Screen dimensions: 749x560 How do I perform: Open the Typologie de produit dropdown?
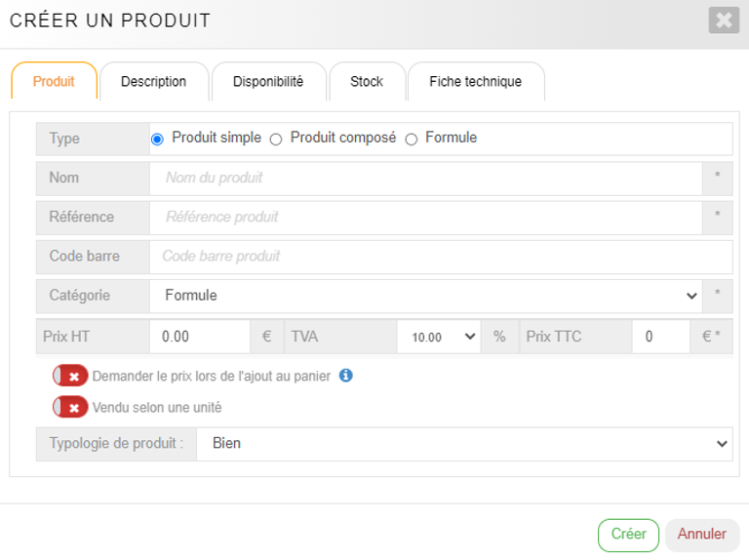pyautogui.click(x=463, y=443)
